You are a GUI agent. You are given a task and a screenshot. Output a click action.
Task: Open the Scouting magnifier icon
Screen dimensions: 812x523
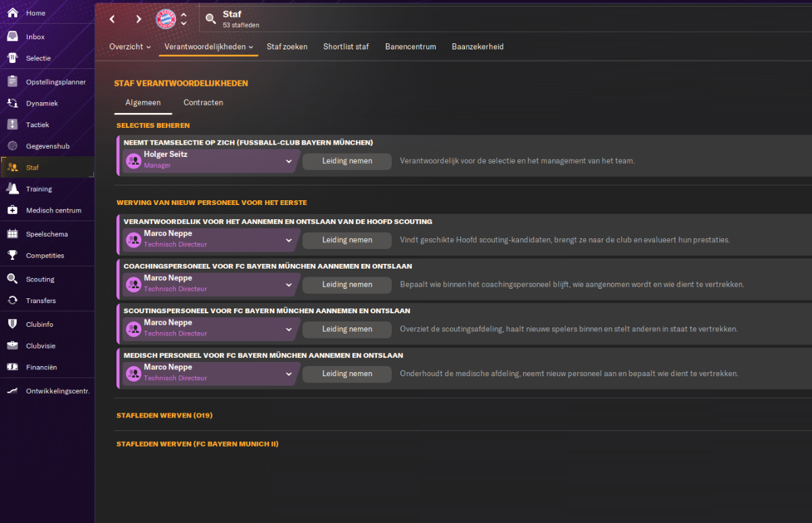12,279
